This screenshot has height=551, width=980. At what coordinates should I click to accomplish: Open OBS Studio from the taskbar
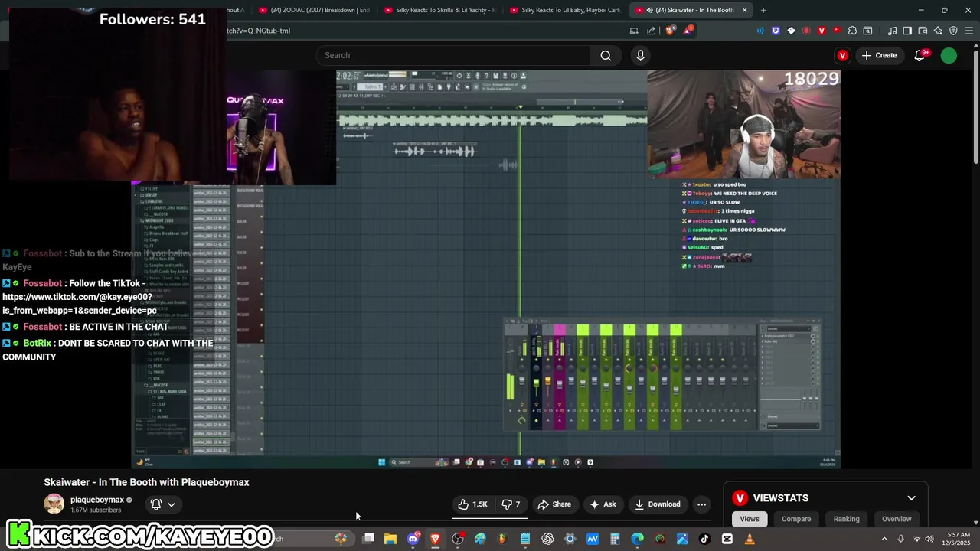click(x=458, y=539)
